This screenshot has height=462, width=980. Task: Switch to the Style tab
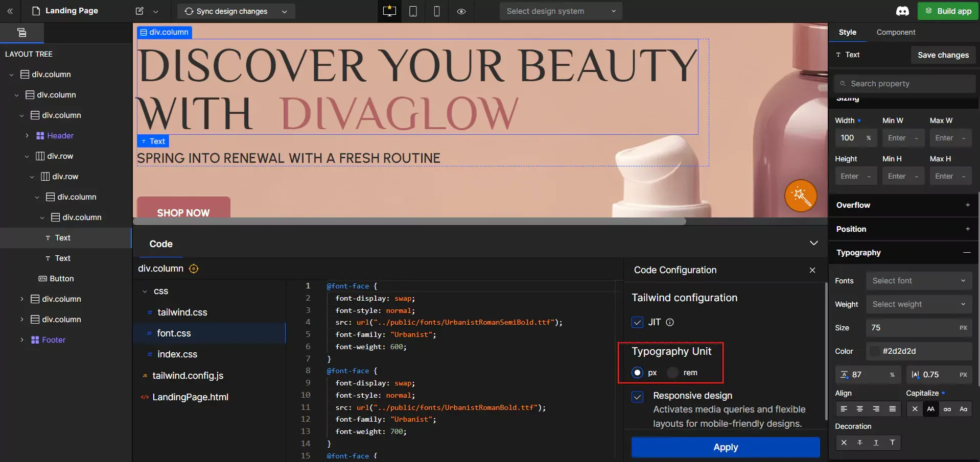pyautogui.click(x=847, y=32)
